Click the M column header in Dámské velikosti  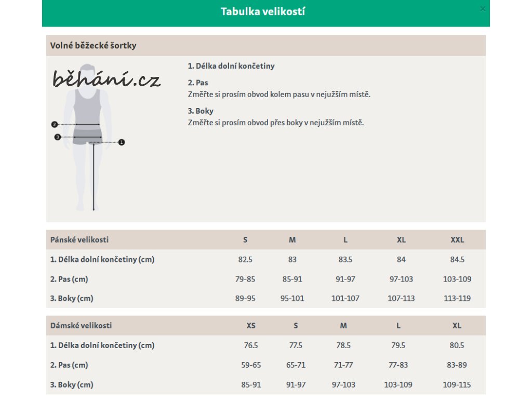[343, 325]
